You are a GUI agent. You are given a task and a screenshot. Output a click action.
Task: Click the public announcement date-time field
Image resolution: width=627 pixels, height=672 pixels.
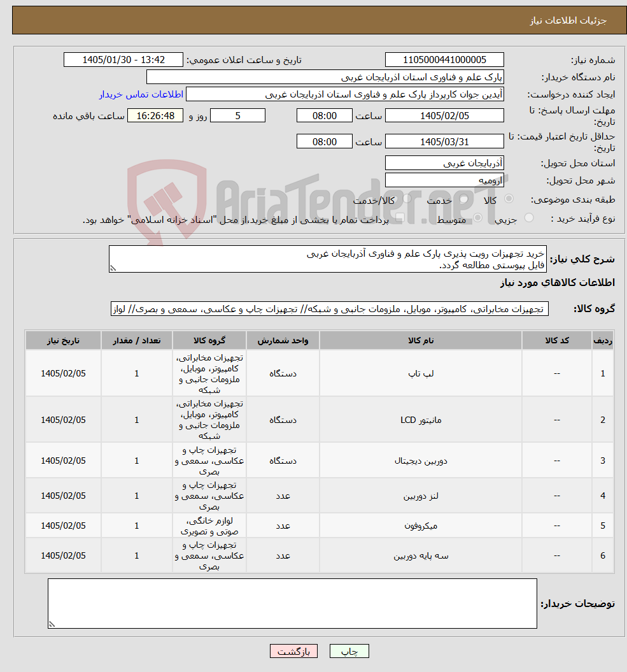pyautogui.click(x=123, y=60)
